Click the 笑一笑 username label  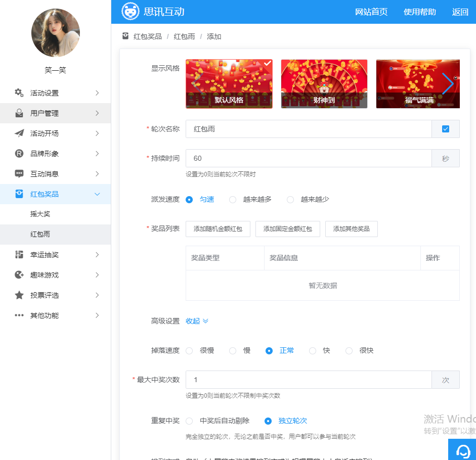pos(55,70)
